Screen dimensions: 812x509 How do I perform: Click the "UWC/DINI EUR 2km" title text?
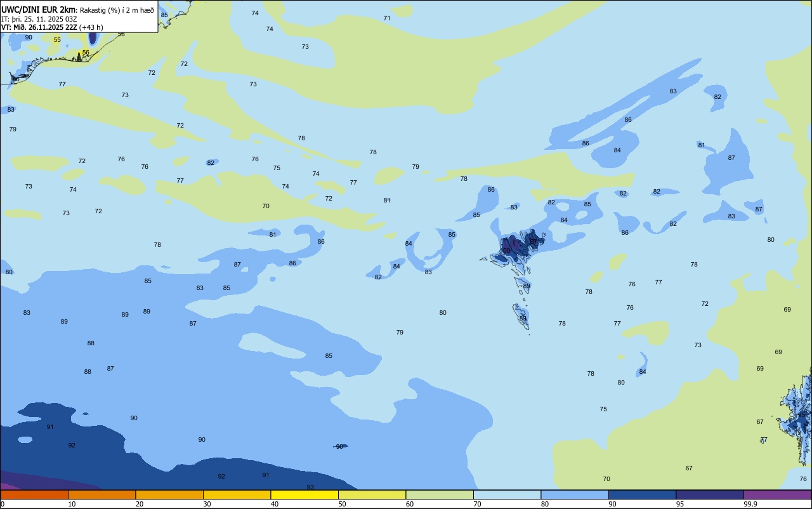click(x=39, y=10)
